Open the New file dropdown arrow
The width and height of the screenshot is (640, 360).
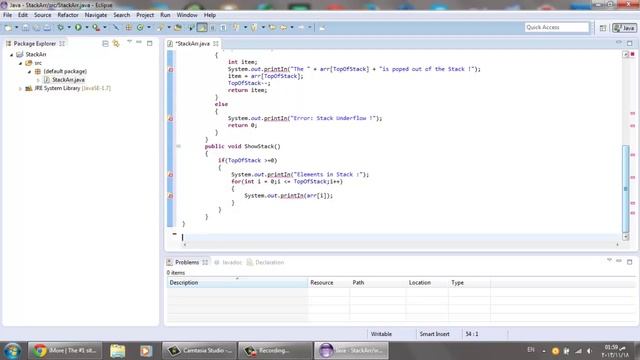tap(16, 27)
